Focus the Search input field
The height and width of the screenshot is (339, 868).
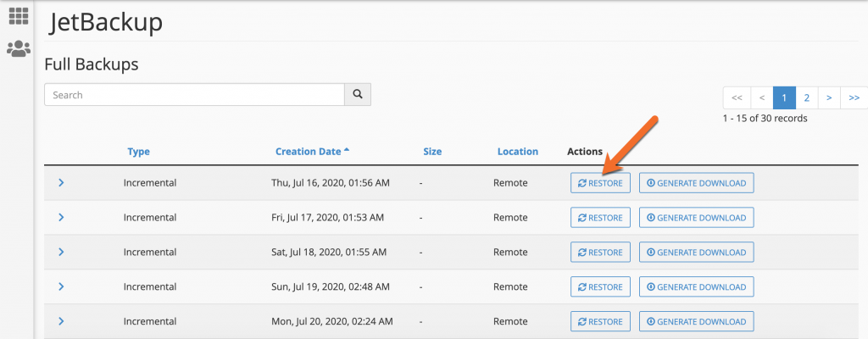click(x=194, y=95)
